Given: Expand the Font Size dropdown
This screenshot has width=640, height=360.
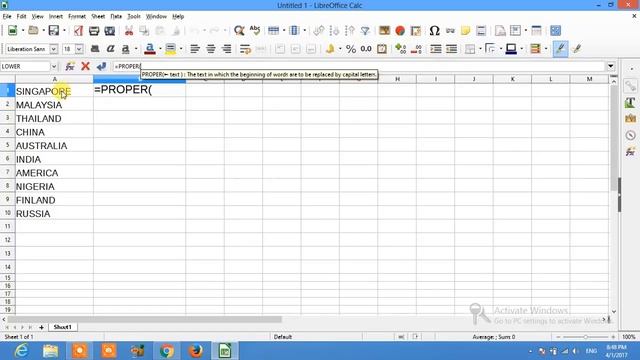Looking at the screenshot, I should pos(79,49).
